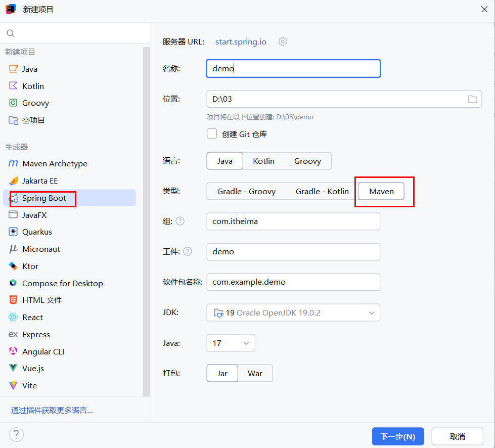This screenshot has height=448, width=495.
Task: Click the Vue.js V icon
Action: pyautogui.click(x=13, y=368)
